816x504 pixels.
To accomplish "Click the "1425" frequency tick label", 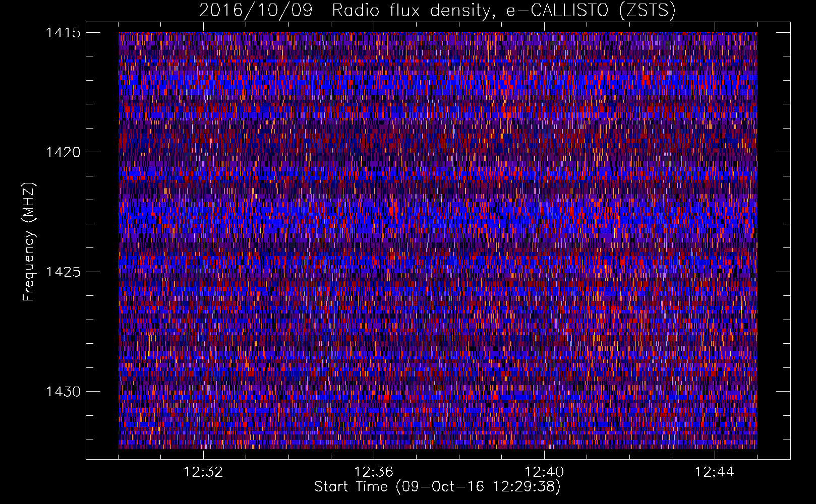I will point(63,272).
